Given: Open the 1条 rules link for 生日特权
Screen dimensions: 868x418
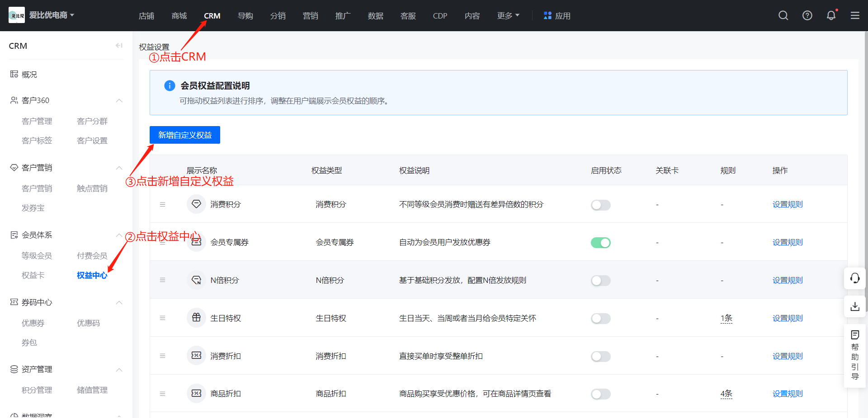Looking at the screenshot, I should click(726, 318).
